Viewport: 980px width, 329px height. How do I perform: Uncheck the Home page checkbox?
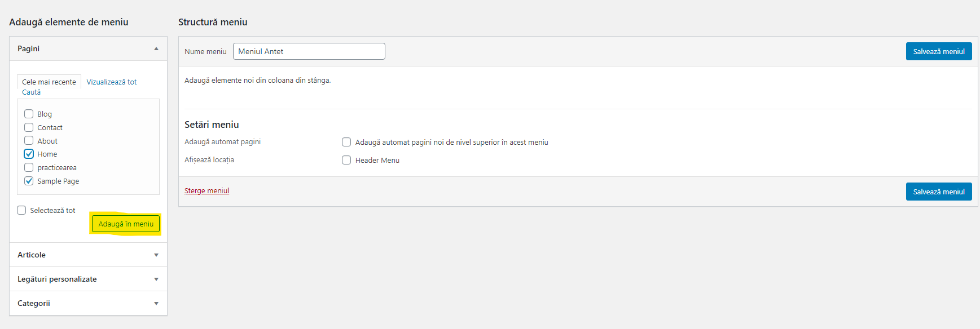(x=29, y=154)
